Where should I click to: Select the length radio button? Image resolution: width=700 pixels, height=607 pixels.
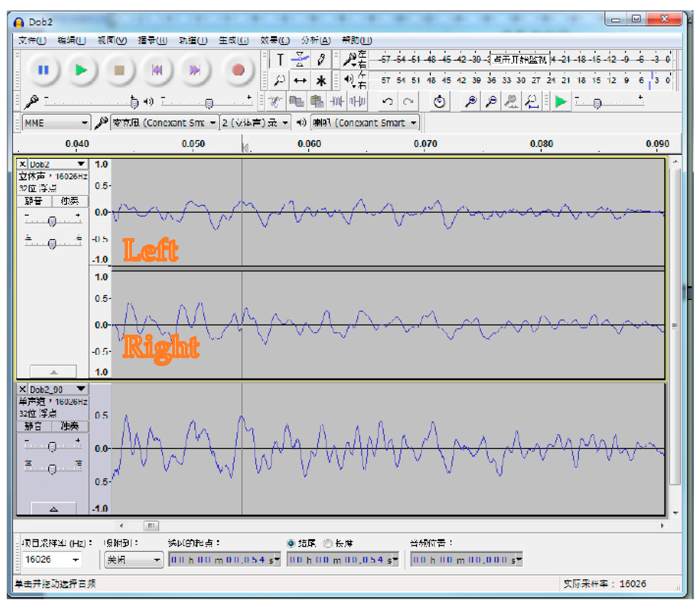point(327,543)
